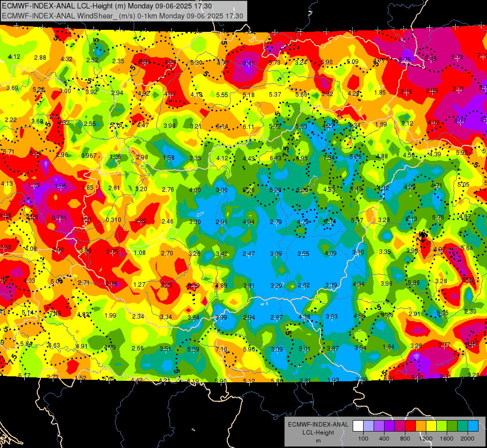Click the legend label 2000
The height and width of the screenshot is (448, 487).
tap(467, 439)
